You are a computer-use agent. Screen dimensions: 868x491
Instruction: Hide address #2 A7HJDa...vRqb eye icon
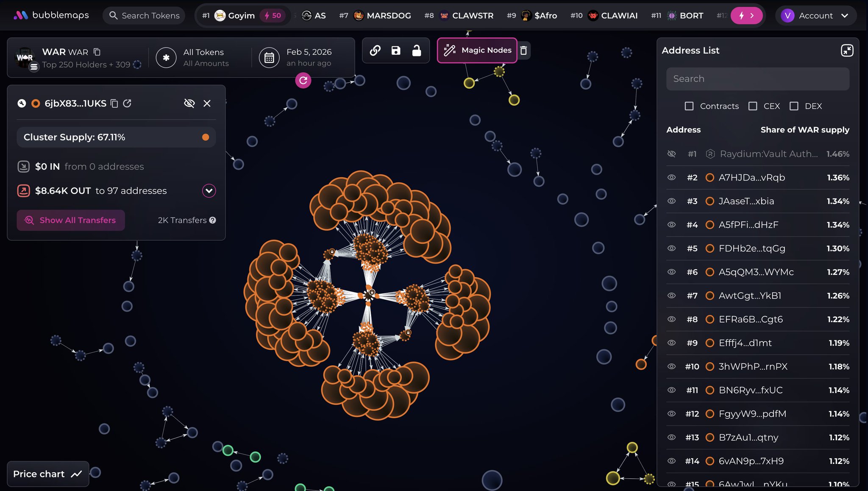[671, 178]
